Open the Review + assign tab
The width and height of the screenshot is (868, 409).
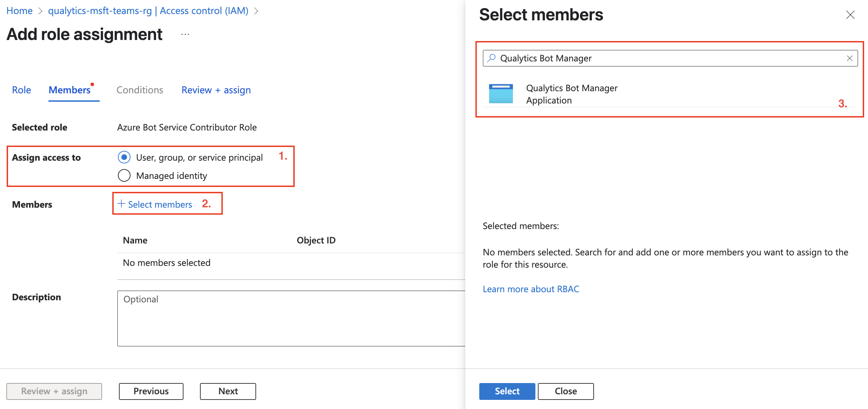[x=216, y=90]
